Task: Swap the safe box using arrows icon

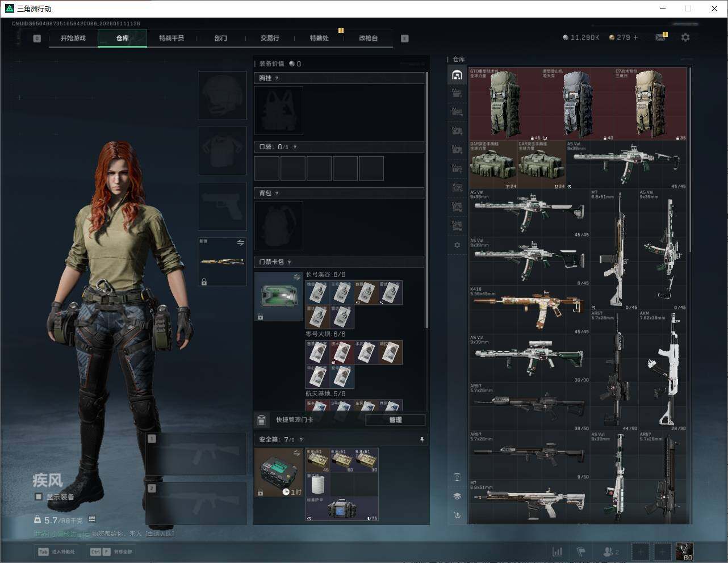Action: point(296,453)
